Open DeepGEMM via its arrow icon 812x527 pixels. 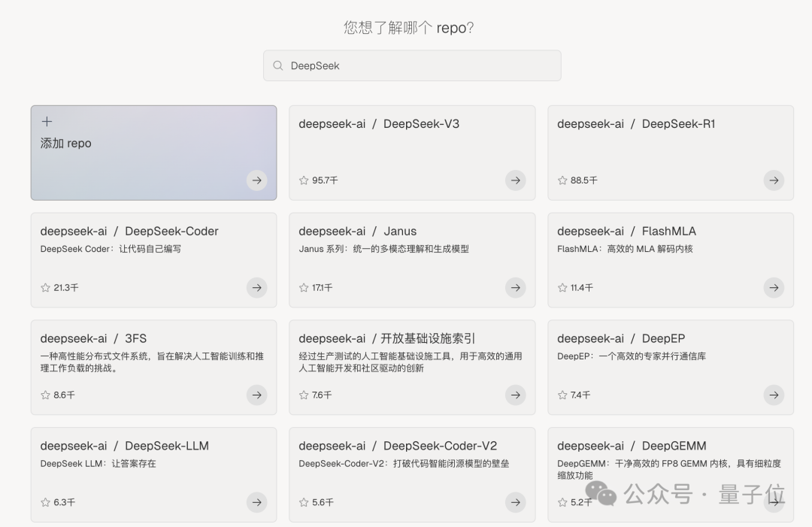pyautogui.click(x=774, y=502)
